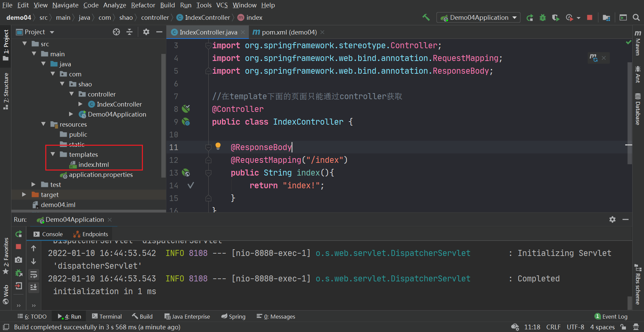The image size is (644, 332).
Task: Click the hector inspector icon in status bar
Action: [636, 327]
